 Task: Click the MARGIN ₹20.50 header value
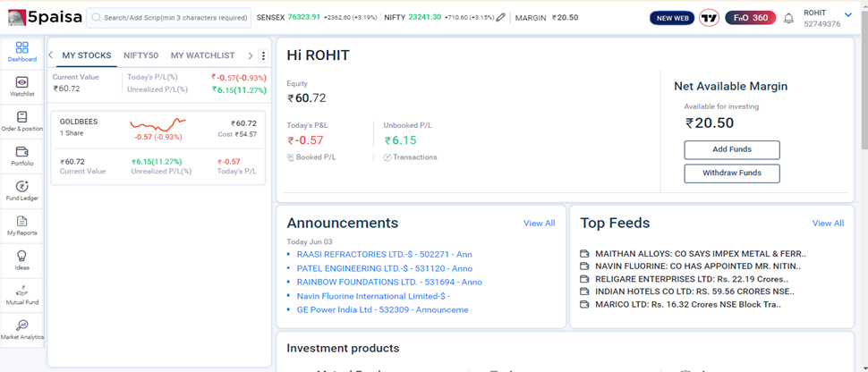tap(566, 18)
